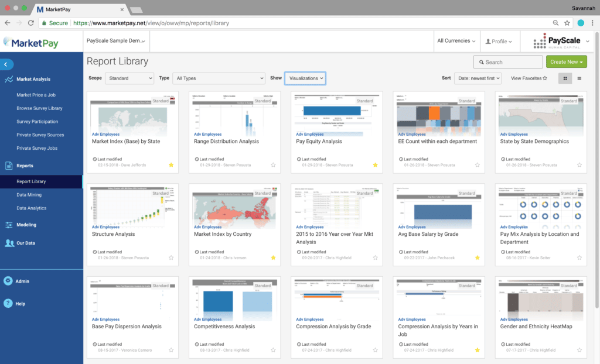Expand the PayScale Sample Demo selector
Screen dimensions: 600x364
click(x=116, y=41)
